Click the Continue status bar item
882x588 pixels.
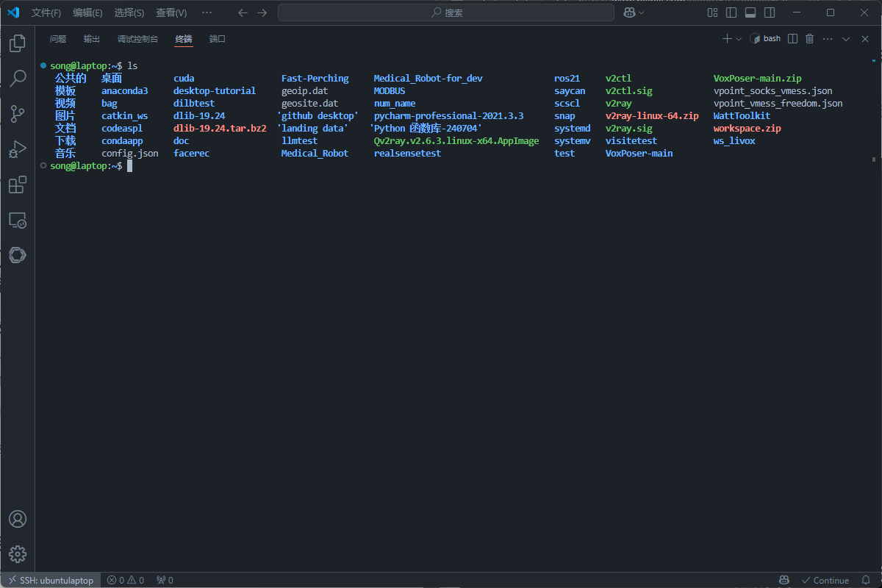[825, 580]
